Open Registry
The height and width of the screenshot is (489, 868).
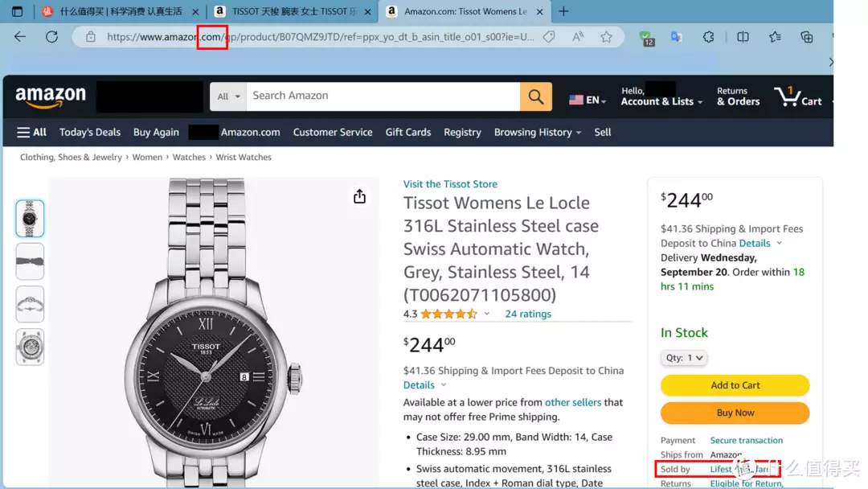(462, 133)
